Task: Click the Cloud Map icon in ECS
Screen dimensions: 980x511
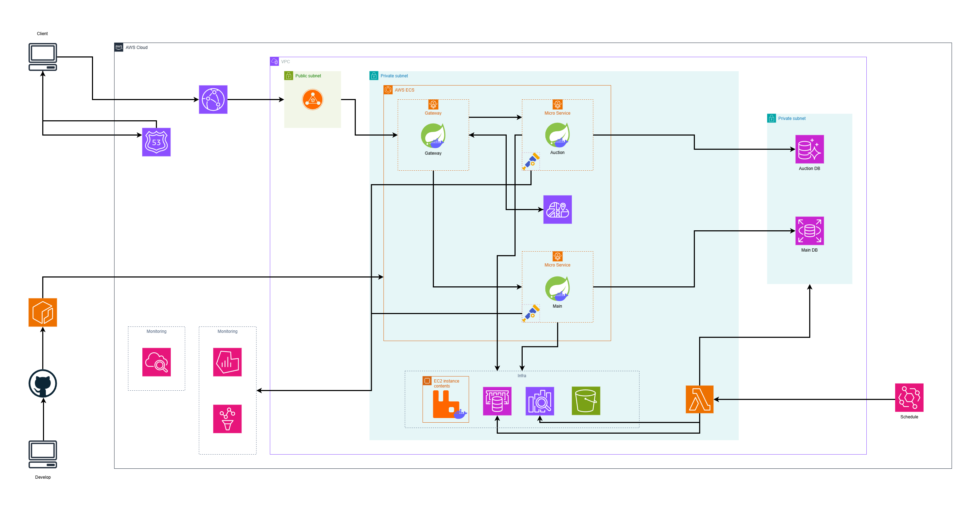Action: pyautogui.click(x=557, y=209)
